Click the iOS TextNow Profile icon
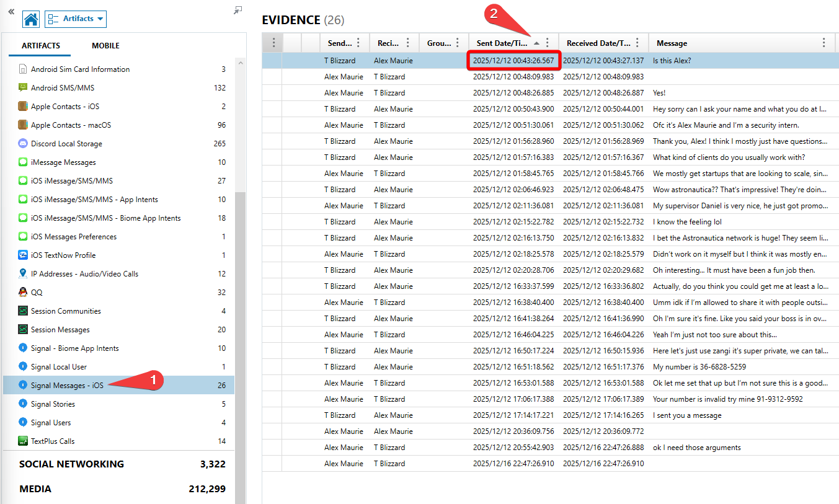This screenshot has height=504, width=839. point(23,255)
